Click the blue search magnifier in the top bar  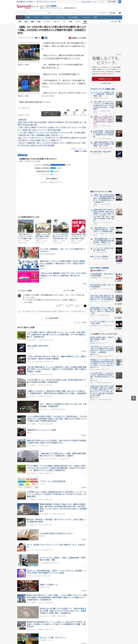click(x=120, y=2)
